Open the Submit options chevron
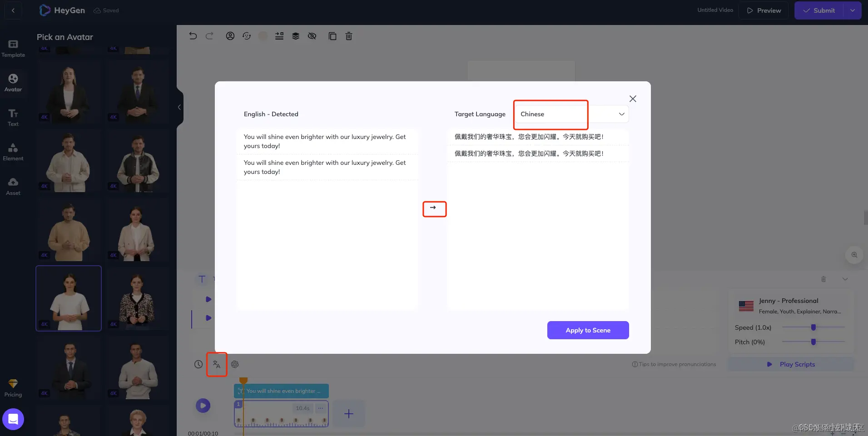868x436 pixels. pyautogui.click(x=853, y=10)
